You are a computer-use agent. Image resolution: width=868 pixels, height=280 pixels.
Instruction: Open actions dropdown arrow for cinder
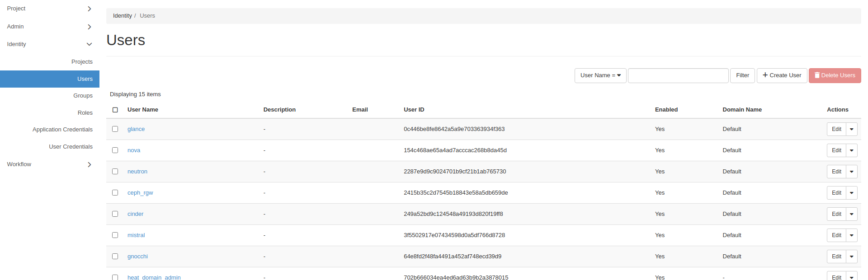click(x=852, y=214)
